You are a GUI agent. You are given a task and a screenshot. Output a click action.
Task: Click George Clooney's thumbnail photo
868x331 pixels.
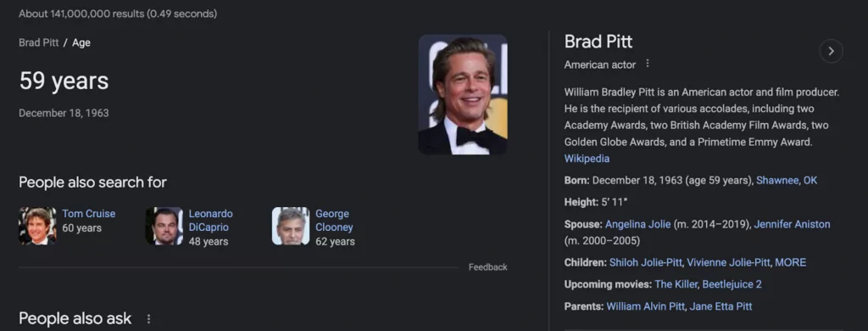click(291, 226)
